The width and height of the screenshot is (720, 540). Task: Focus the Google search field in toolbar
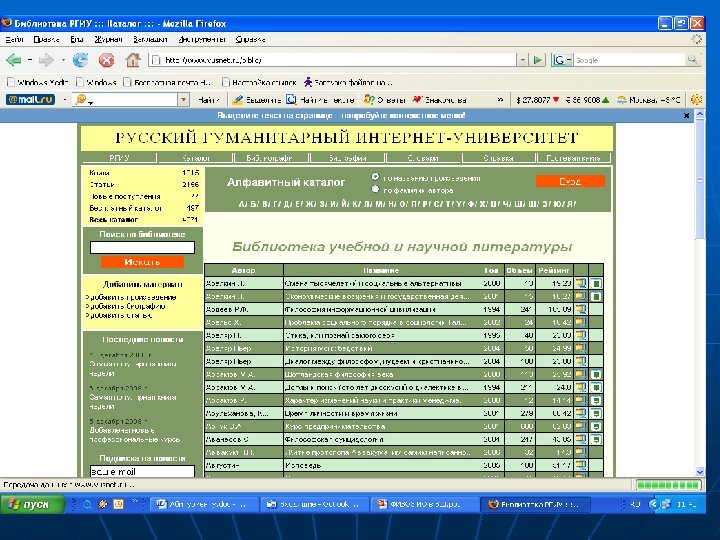click(x=629, y=60)
